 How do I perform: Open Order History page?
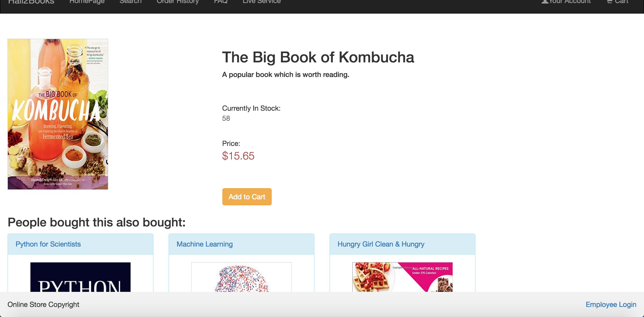pyautogui.click(x=178, y=2)
